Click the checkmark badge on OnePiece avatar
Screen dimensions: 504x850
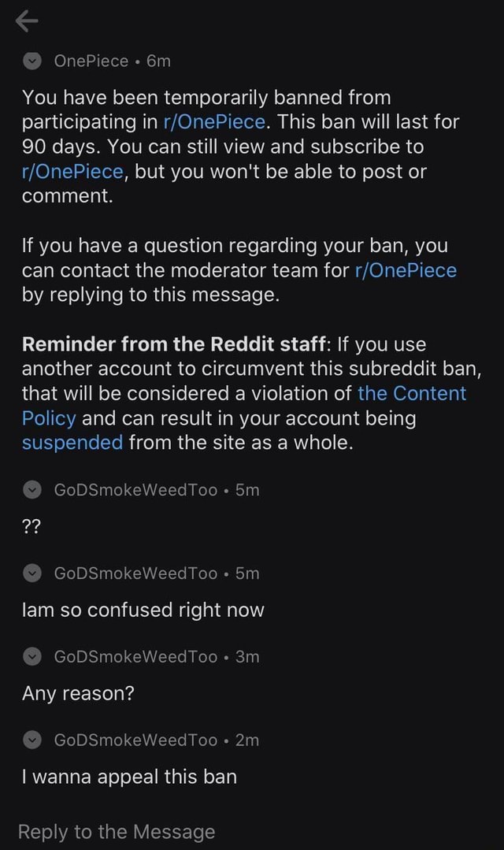(31, 61)
